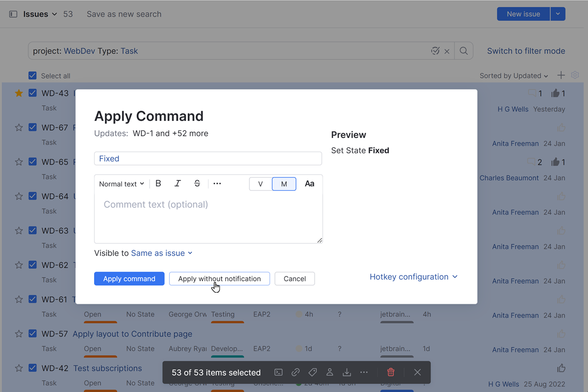Switch editor to visual mode V
Viewport: 588px width, 392px height.
click(x=261, y=184)
